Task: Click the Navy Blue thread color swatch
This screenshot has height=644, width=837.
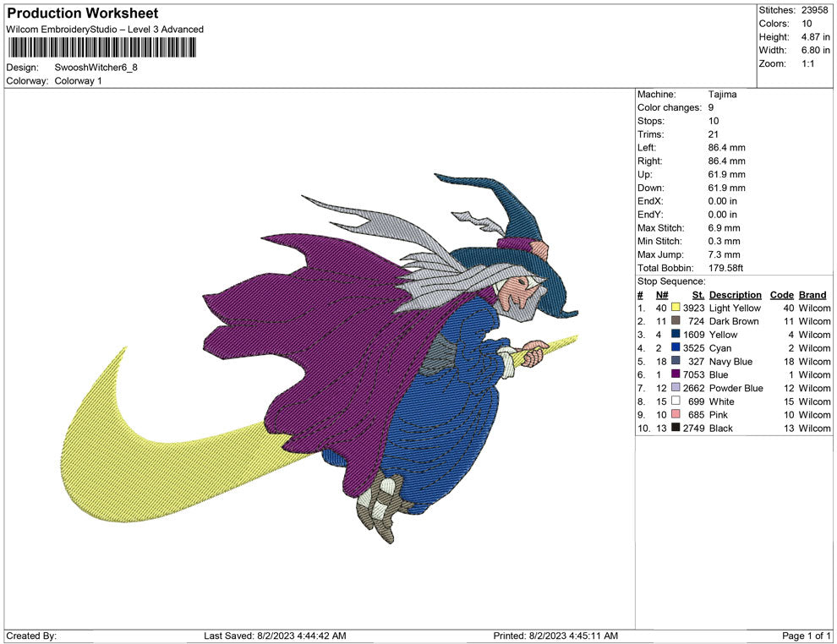Action: click(x=676, y=361)
